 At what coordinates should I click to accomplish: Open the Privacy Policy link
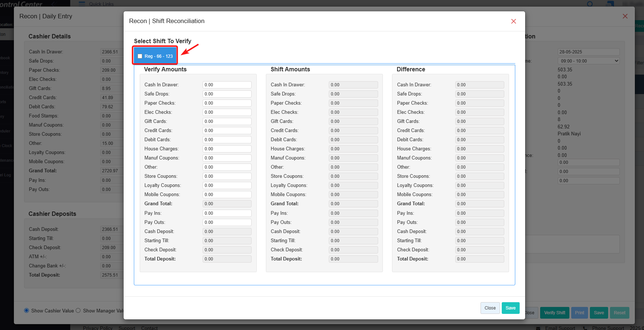tap(98, 328)
